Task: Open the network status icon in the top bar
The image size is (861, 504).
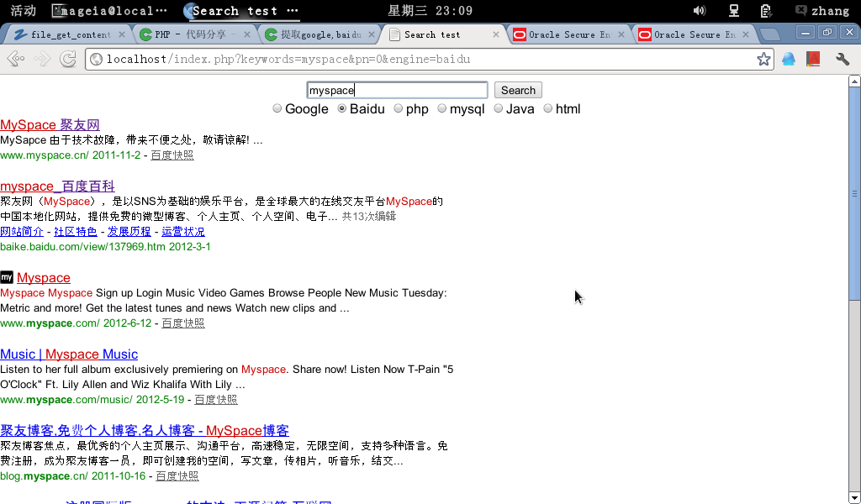Action: [733, 11]
